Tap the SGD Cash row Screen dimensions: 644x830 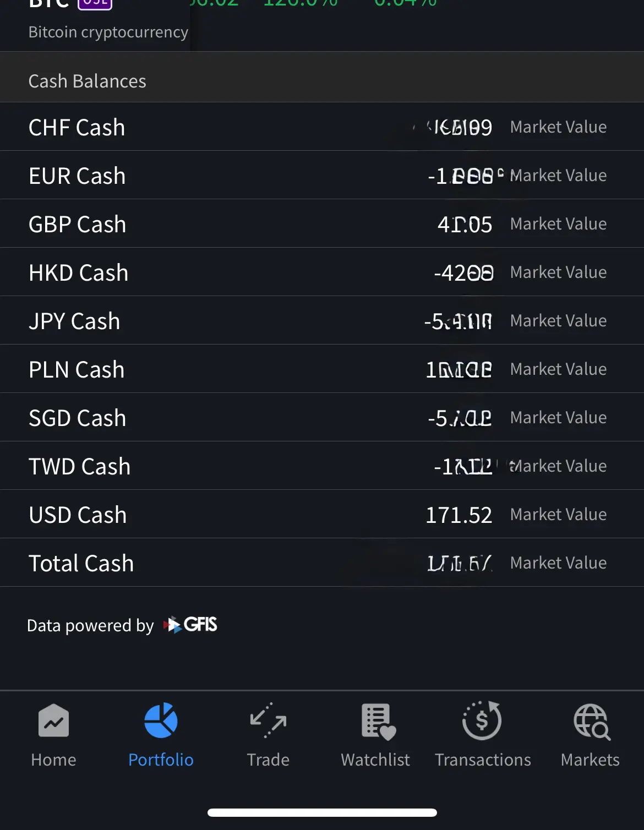pyautogui.click(x=322, y=417)
